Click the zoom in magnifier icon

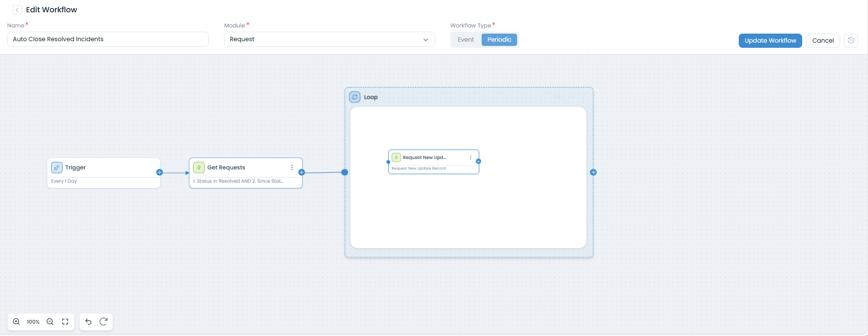tap(17, 322)
